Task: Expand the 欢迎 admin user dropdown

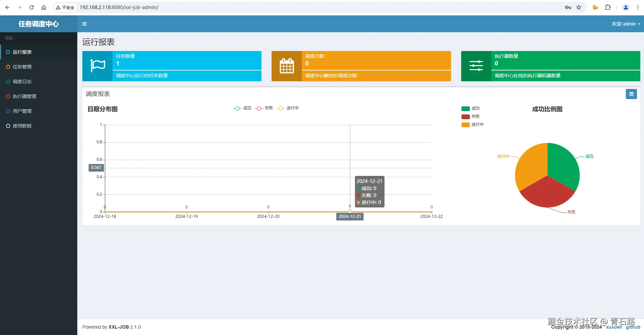Action: (626, 24)
